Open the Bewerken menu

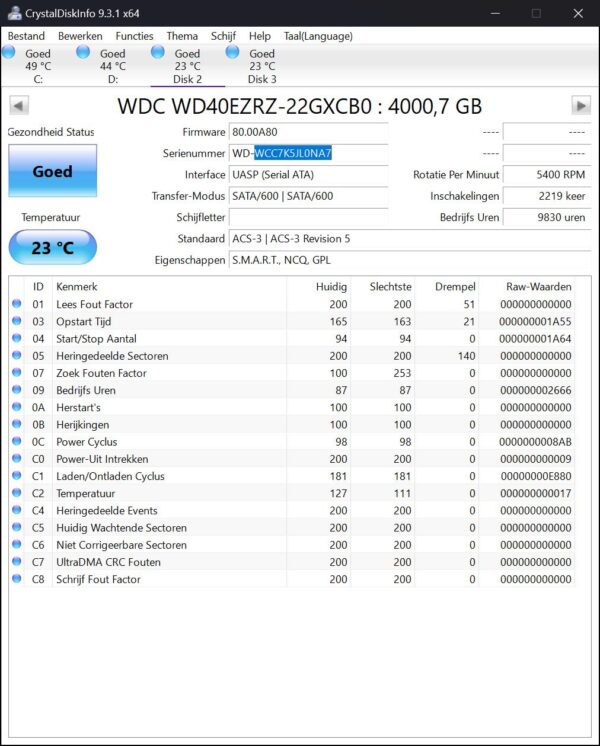coord(80,36)
